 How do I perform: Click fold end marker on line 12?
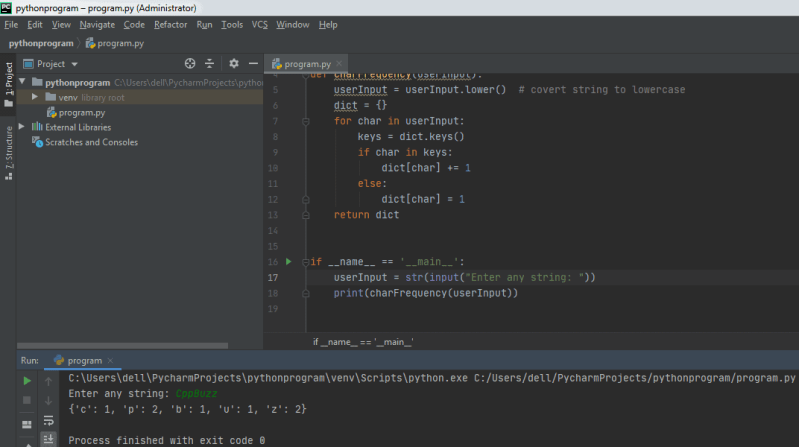coord(306,200)
